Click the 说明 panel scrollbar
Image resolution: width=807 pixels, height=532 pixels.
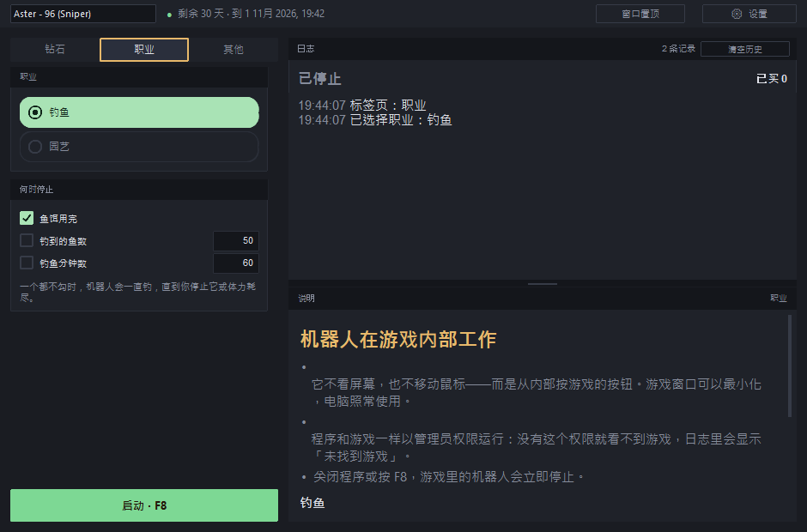[790, 366]
